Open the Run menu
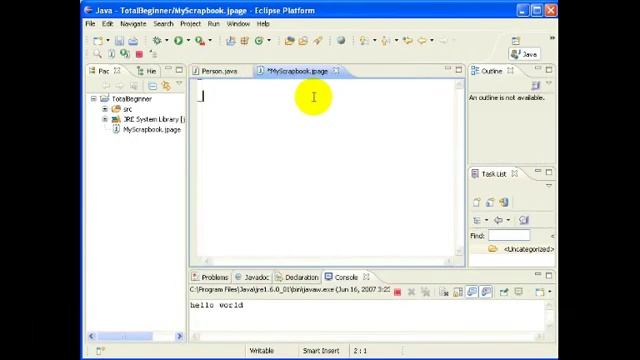 pyautogui.click(x=213, y=24)
